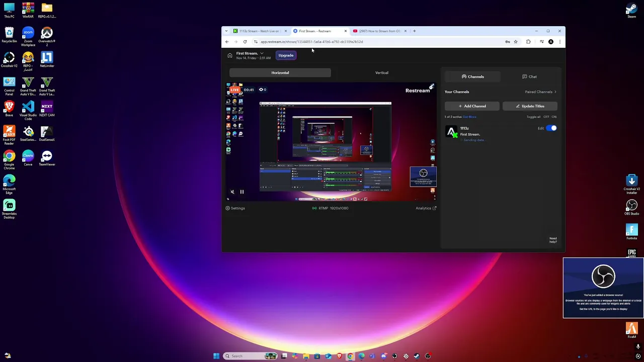The image size is (644, 362).
Task: Click the 1113z channel avatar
Action: (451, 132)
